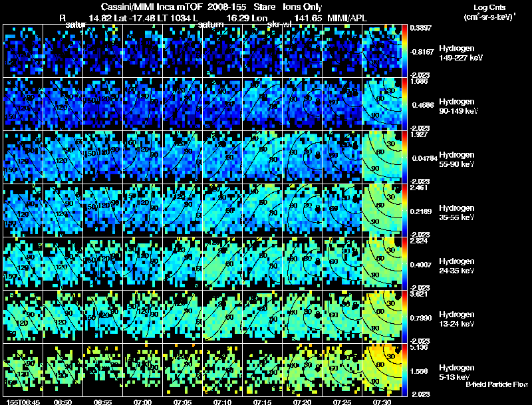
Task: Click the 'Lat -17.48' header value
Action: 134,18
